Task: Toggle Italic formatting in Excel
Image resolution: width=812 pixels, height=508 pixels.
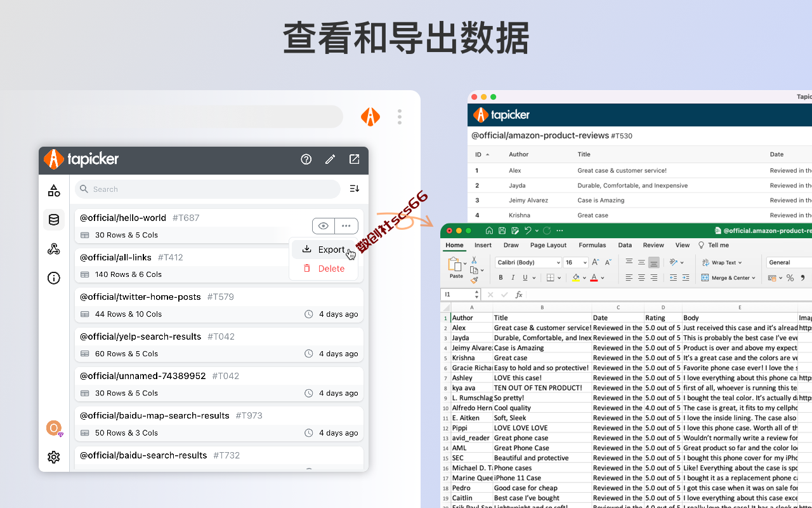Action: click(513, 277)
